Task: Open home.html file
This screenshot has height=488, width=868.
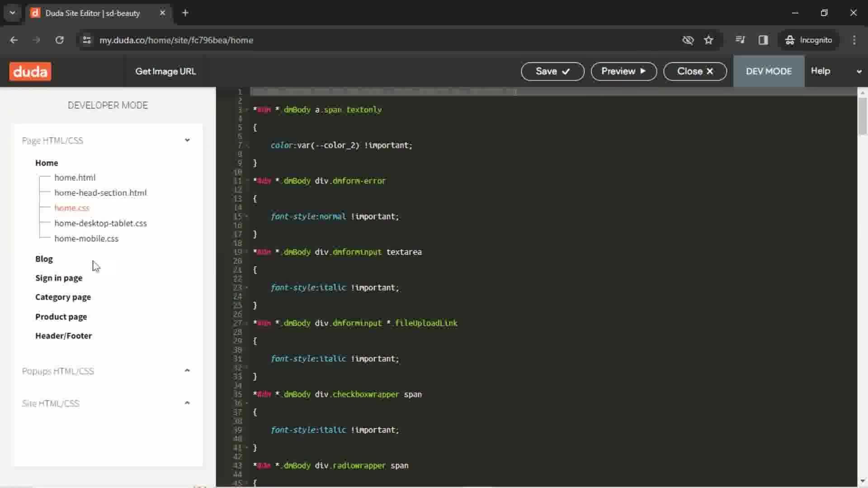Action: [x=75, y=178]
